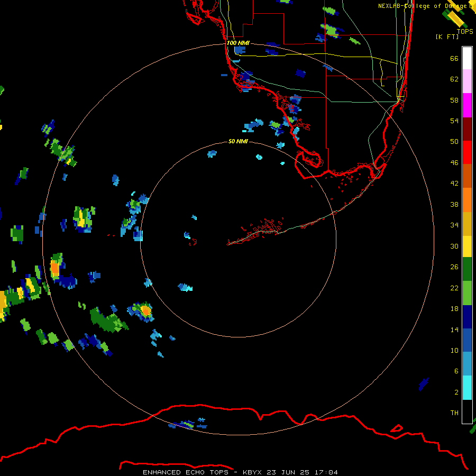Click the navy blue legend swatch
Viewport: 476px width, 476px height.
click(467, 317)
